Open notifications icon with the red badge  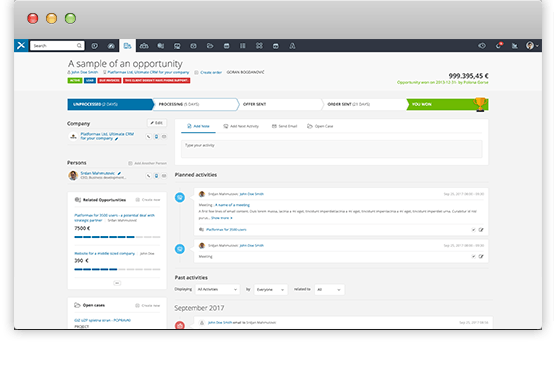tap(499, 45)
